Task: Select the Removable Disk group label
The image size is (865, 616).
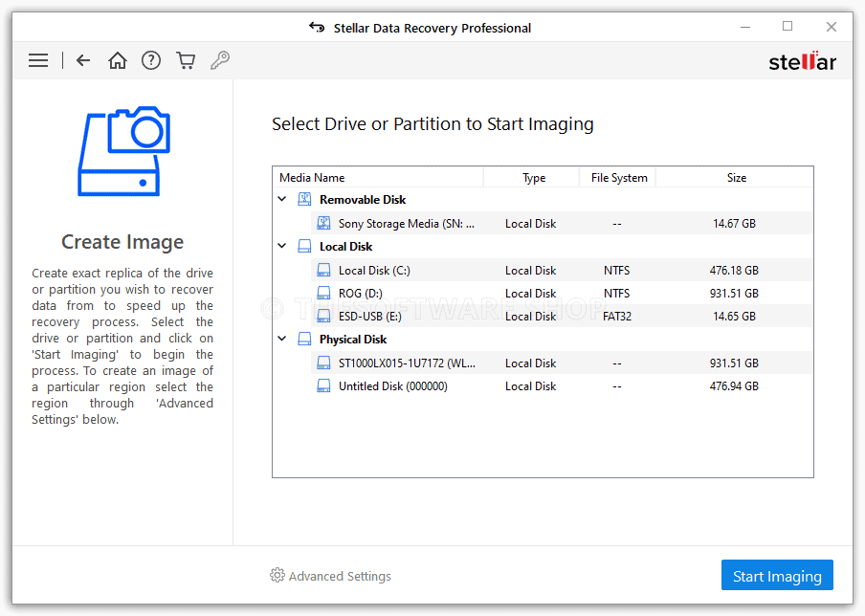Action: click(363, 200)
